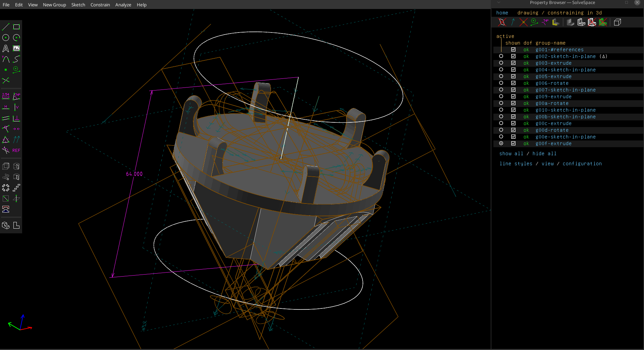Apply the horizontal constraint tool

tap(6, 107)
